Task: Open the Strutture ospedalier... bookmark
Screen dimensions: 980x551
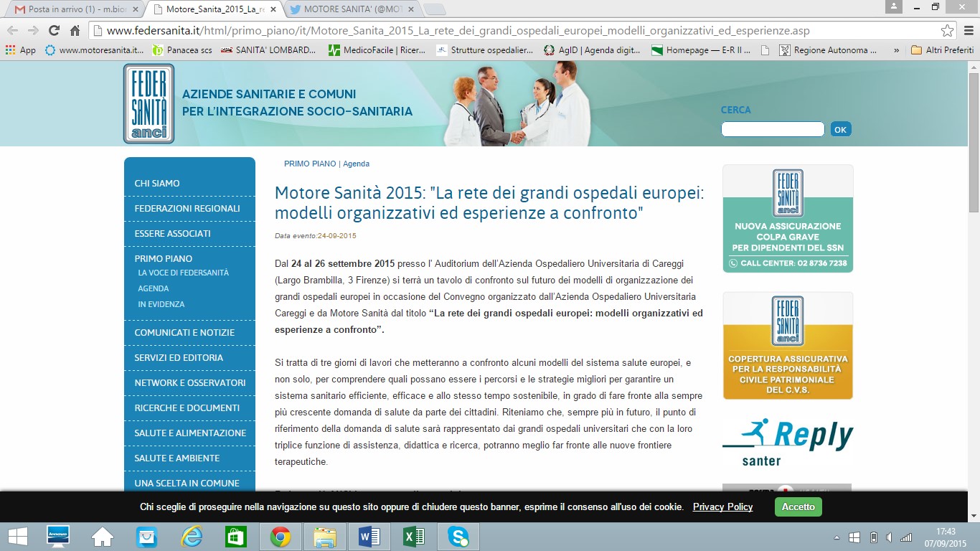Action: pos(485,50)
